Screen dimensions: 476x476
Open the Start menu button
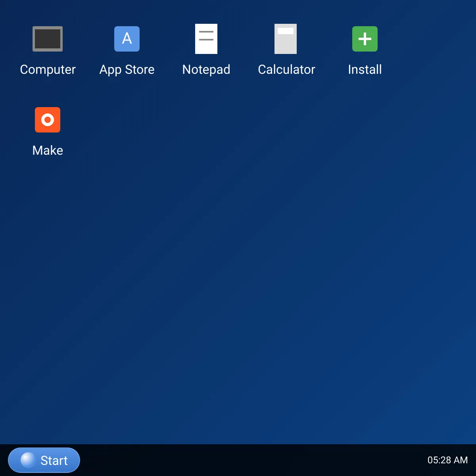coord(44,460)
